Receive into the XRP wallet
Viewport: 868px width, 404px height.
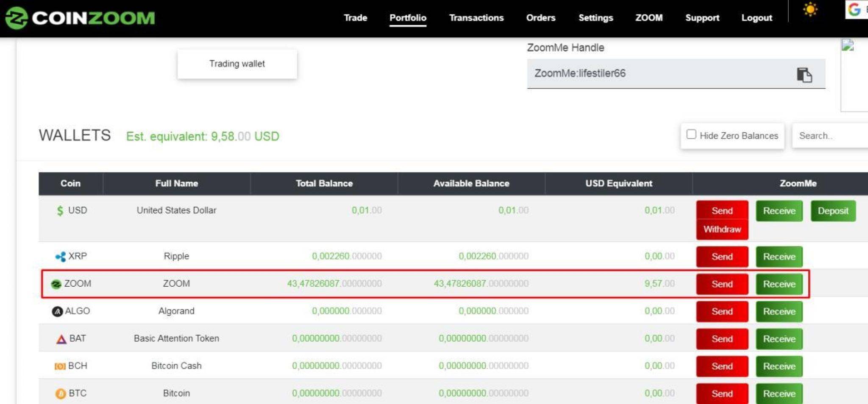[x=779, y=257]
